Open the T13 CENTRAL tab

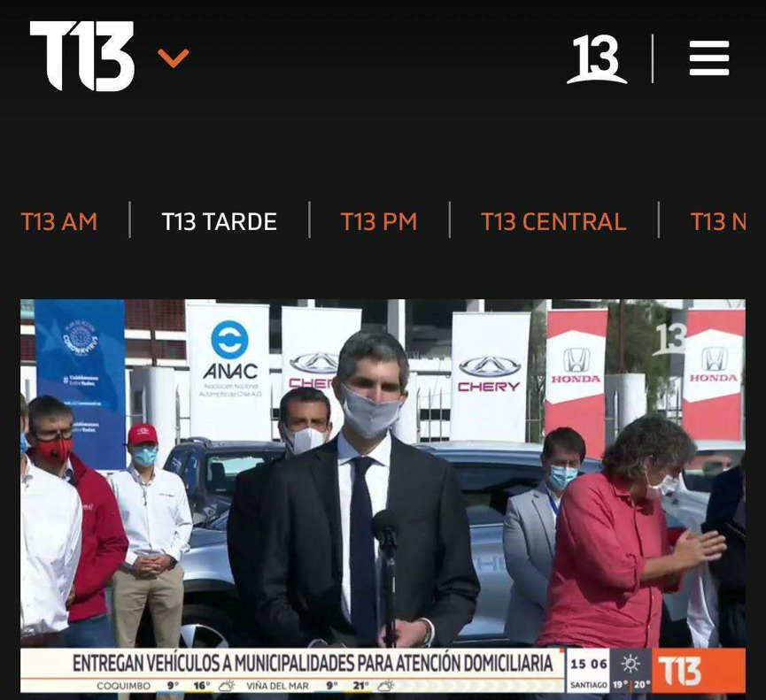pos(553,221)
